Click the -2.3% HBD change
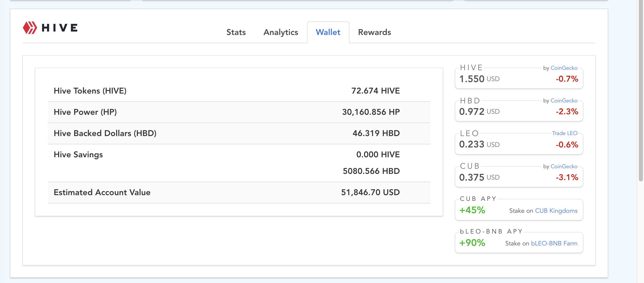Image resolution: width=644 pixels, height=283 pixels. 567,111
